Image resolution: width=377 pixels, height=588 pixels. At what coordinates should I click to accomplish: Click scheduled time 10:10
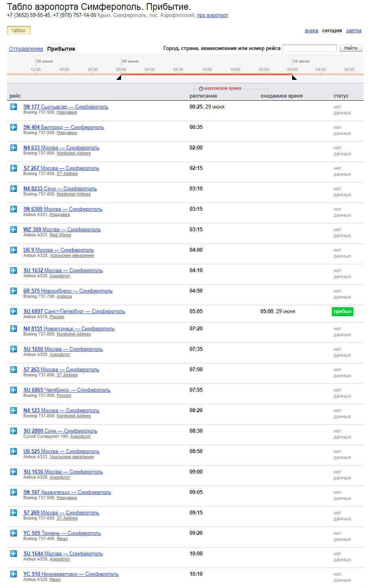coord(196,574)
